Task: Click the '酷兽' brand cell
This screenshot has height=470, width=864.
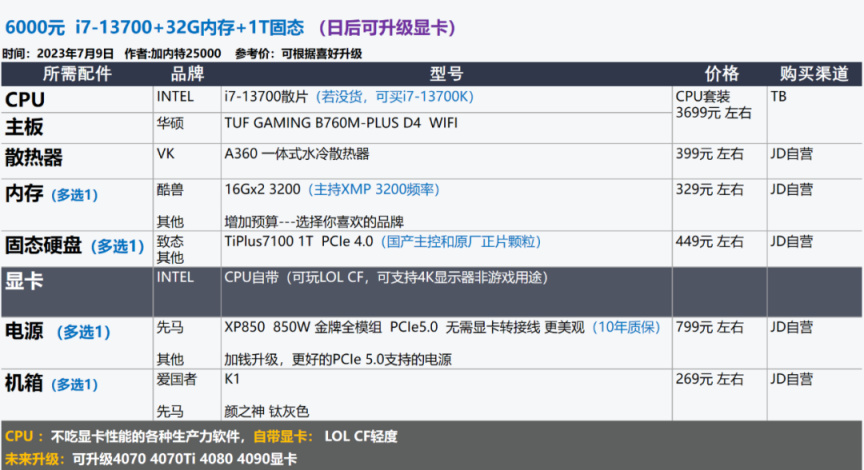Action: (170, 190)
